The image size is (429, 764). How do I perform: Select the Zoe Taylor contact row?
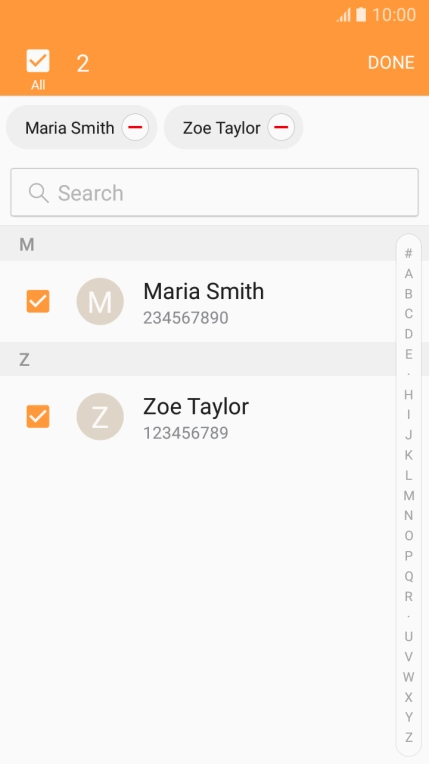pyautogui.click(x=197, y=416)
